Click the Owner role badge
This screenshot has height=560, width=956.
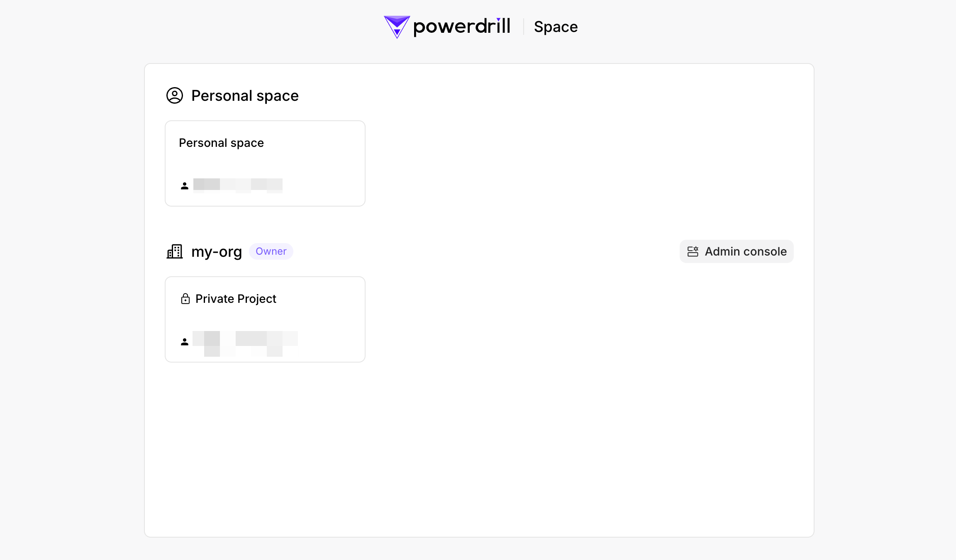click(x=271, y=251)
